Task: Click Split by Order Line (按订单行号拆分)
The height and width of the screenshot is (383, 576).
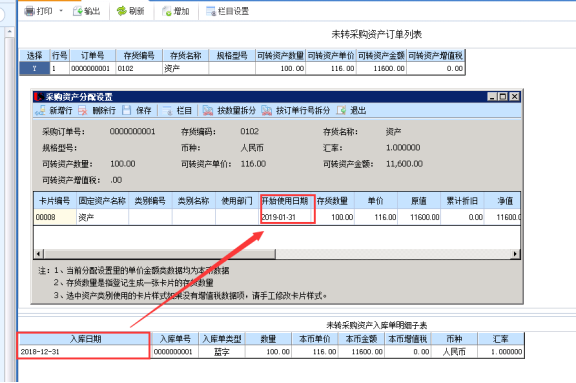Action: 295,111
